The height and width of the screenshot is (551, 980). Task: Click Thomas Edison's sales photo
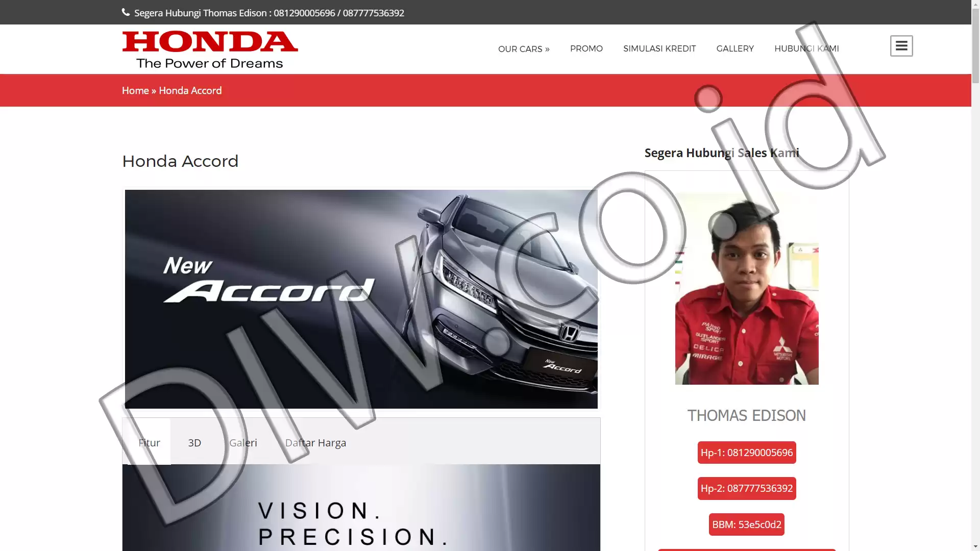point(747,289)
